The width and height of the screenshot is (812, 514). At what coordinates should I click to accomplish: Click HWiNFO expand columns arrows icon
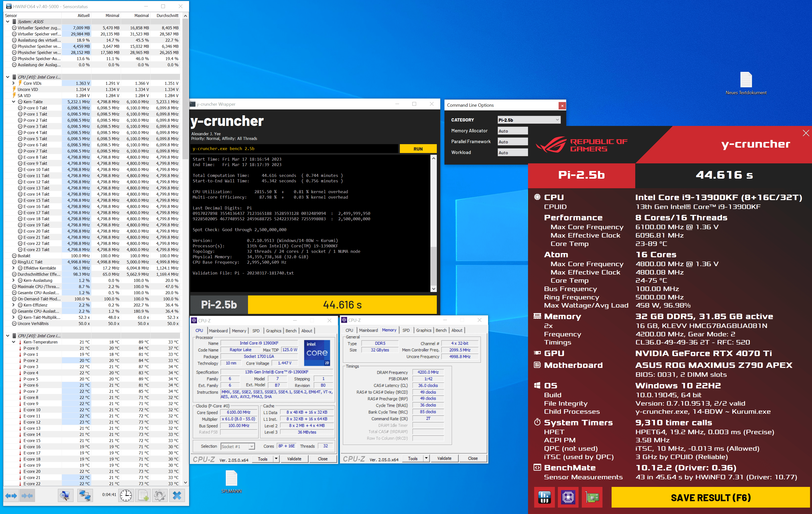pyautogui.click(x=11, y=496)
